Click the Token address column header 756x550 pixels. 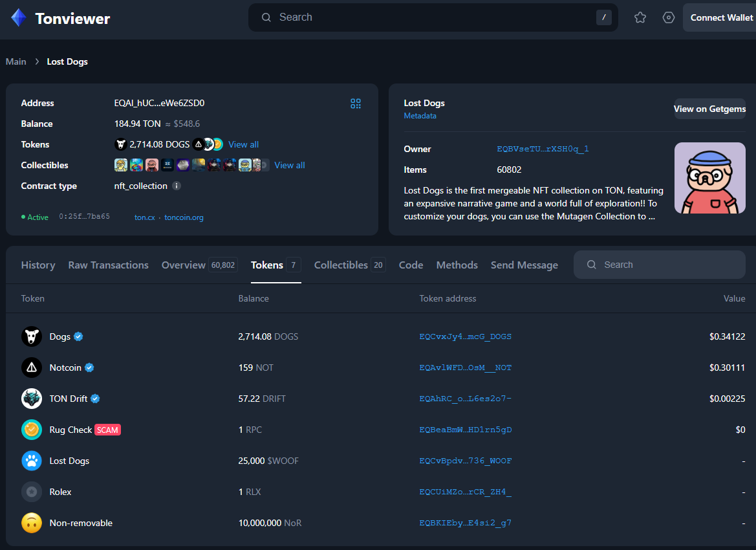coord(448,299)
